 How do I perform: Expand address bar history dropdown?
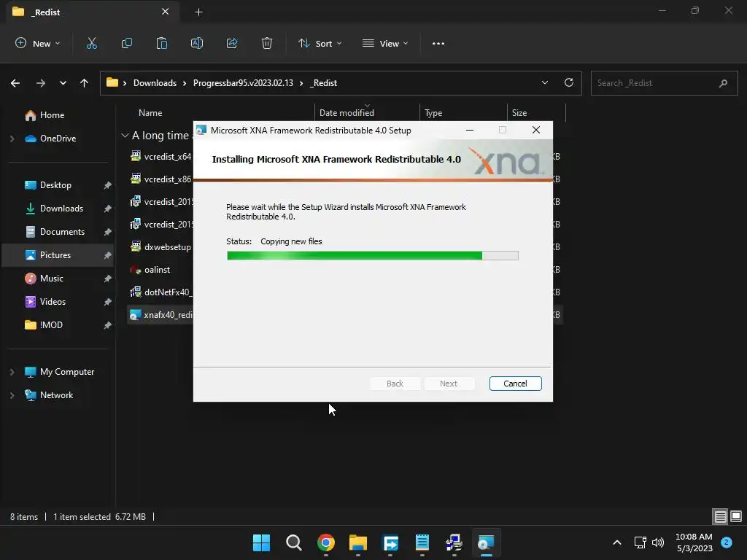tap(544, 82)
